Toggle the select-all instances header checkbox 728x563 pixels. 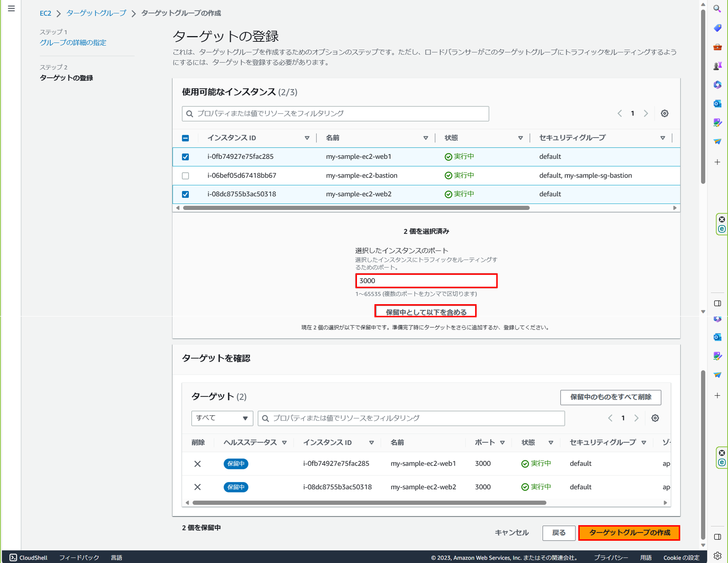pyautogui.click(x=185, y=138)
